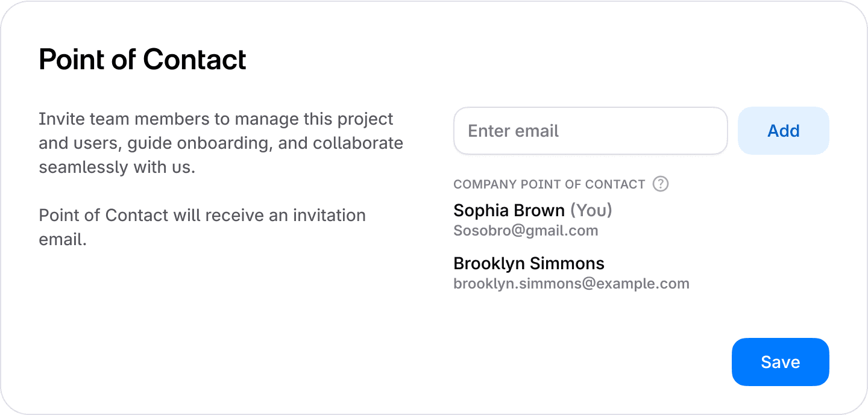Focus the Enter email input field
This screenshot has height=415, width=868.
(x=591, y=131)
